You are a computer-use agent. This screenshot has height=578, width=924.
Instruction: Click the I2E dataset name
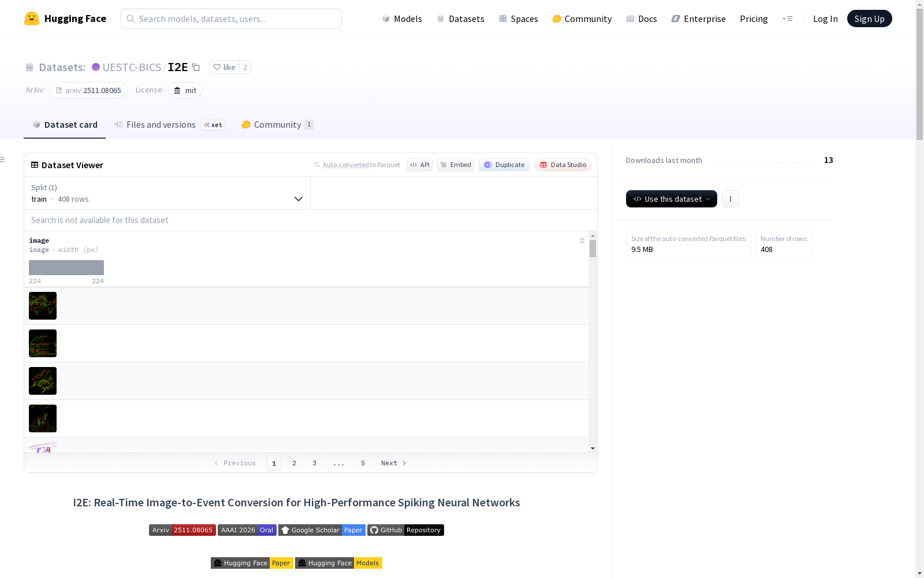coord(178,67)
